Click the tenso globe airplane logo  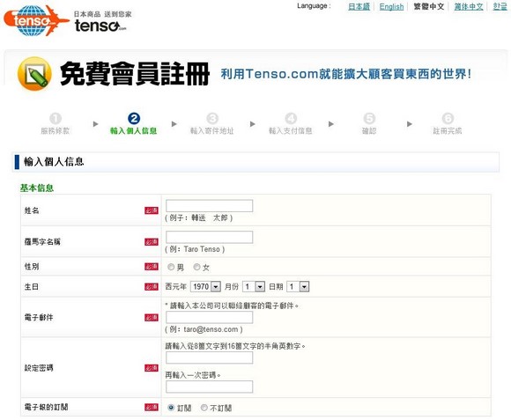tap(36, 20)
